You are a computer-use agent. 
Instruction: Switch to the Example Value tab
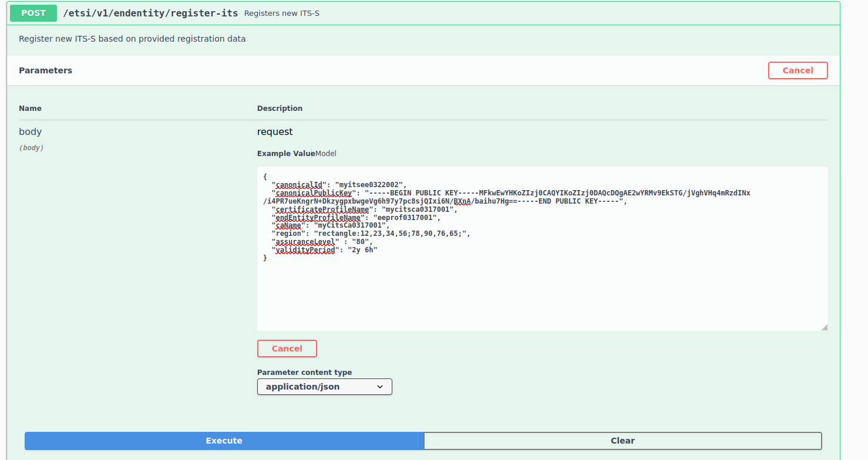point(284,153)
